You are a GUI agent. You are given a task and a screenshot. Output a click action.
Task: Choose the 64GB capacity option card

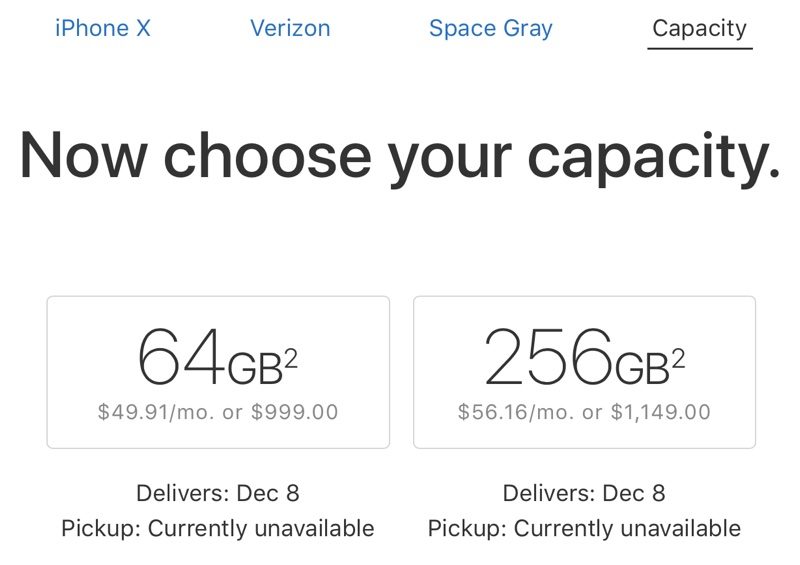click(218, 372)
